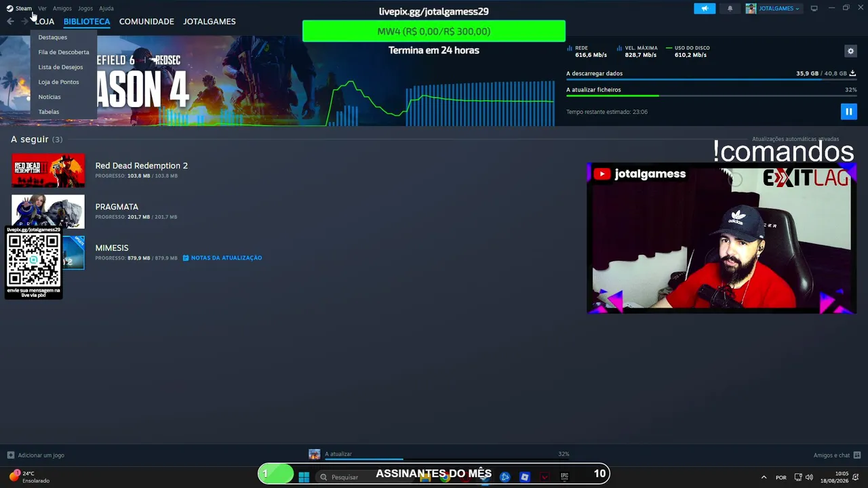Viewport: 868px width, 488px height.
Task: Click the Rede 616,6 Mb/s statistic
Action: click(587, 52)
